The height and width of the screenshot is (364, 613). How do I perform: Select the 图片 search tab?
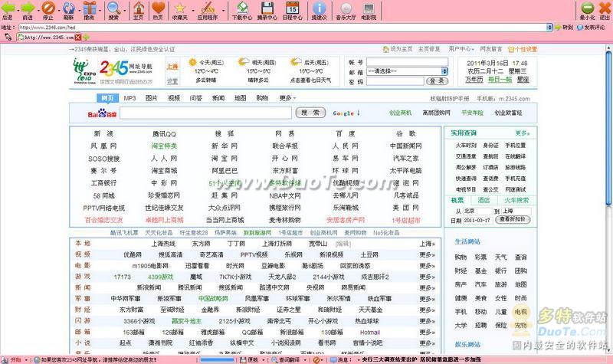click(151, 98)
